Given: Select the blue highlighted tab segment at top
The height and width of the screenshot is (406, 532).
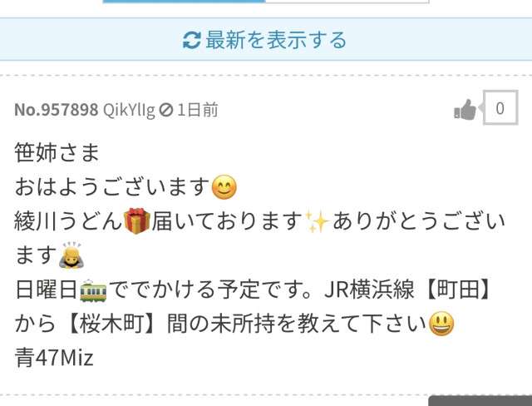Looking at the screenshot, I should tap(184, 2).
